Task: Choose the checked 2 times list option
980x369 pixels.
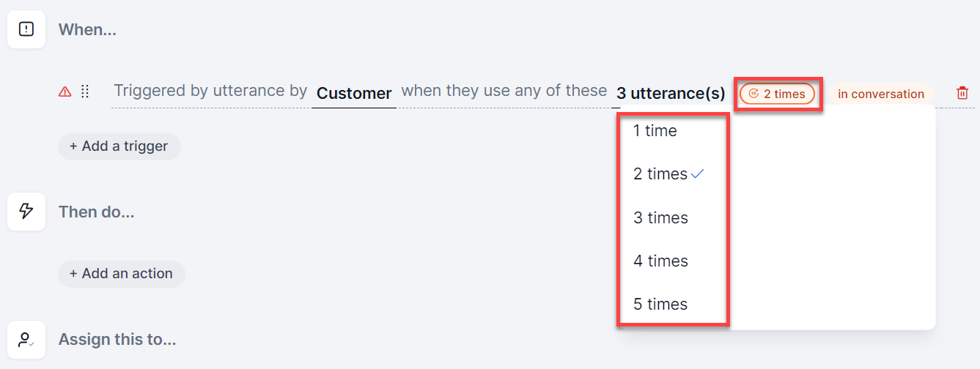Action: 660,174
